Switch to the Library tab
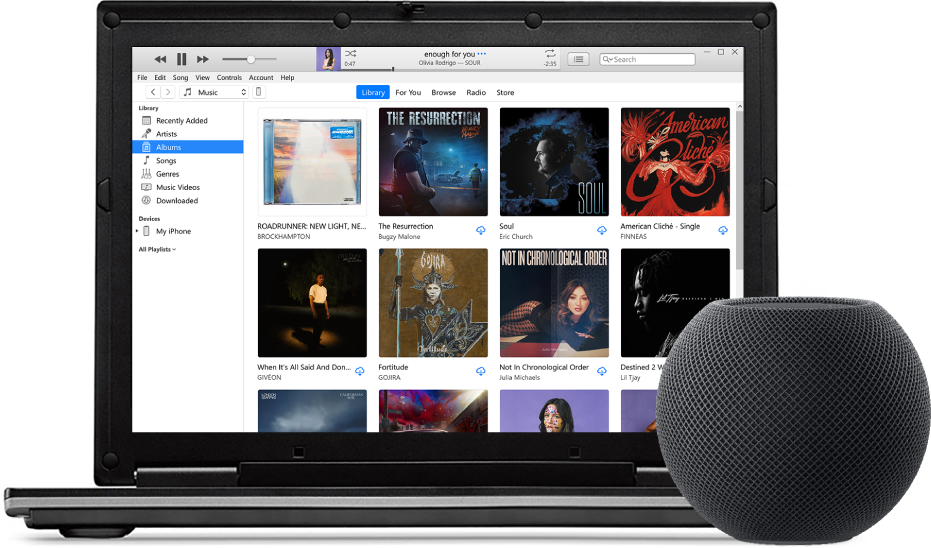The width and height of the screenshot is (931, 548). pyautogui.click(x=373, y=93)
